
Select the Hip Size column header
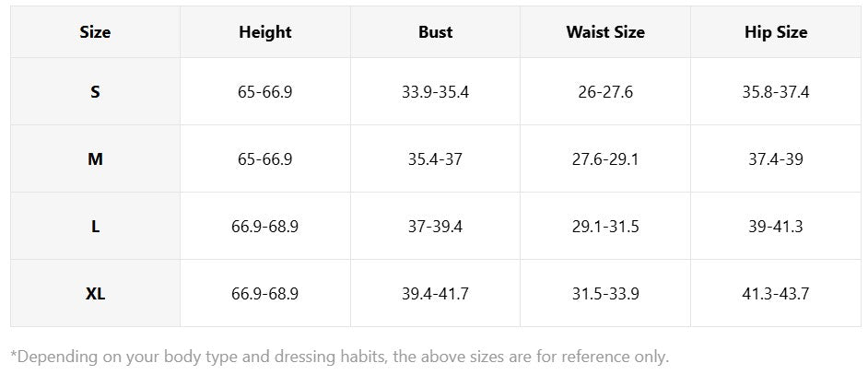point(775,32)
